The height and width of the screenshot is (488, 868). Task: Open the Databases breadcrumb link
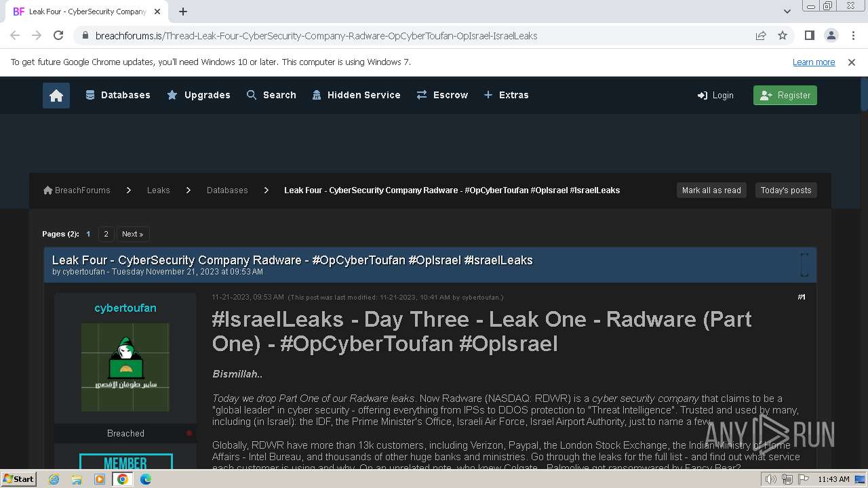point(227,190)
